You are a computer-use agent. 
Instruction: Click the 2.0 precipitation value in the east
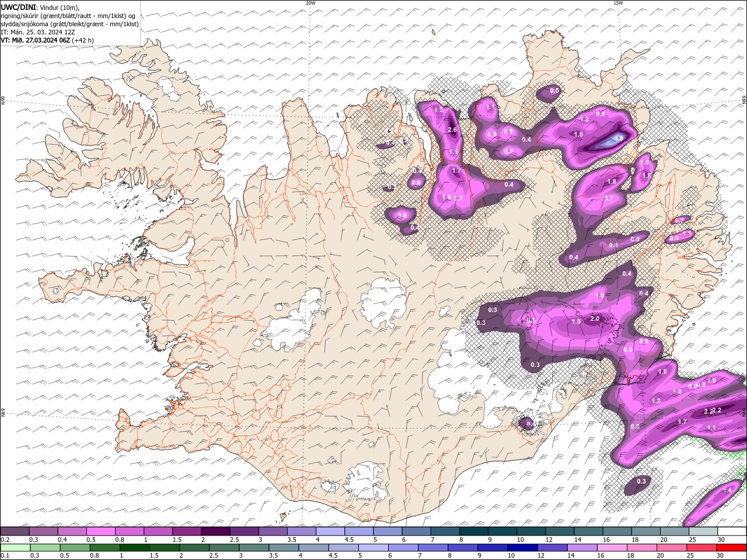pos(595,318)
